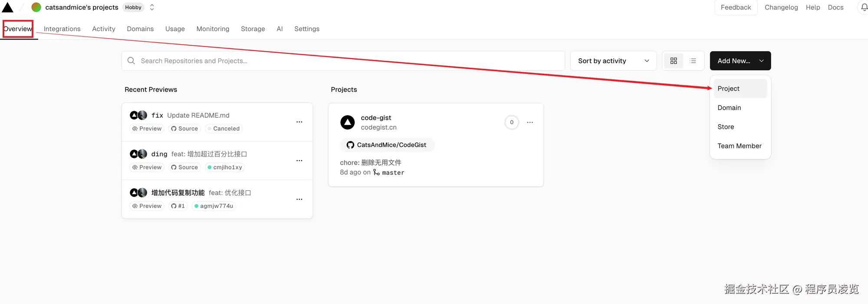Click Source badge in fix row
Viewport: 868px width, 304px height.
click(184, 129)
